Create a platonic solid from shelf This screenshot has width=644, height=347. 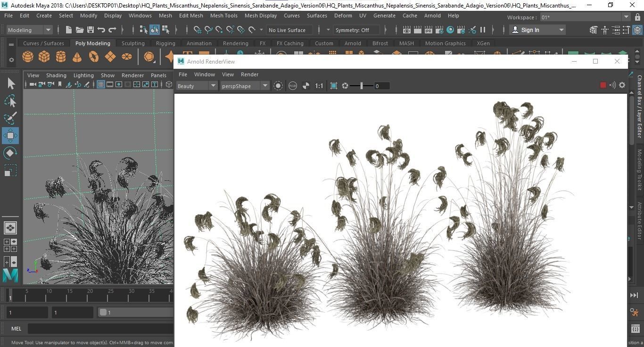tap(149, 57)
